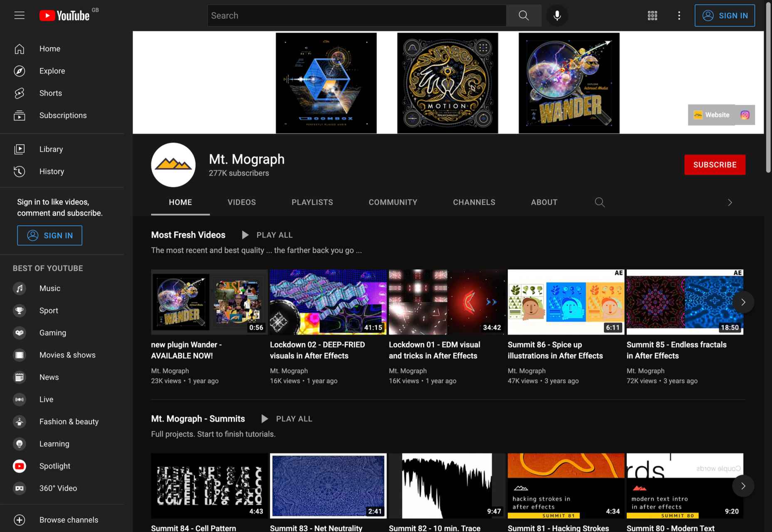The image size is (772, 532).
Task: Click '277K subscribers' text
Action: (239, 173)
